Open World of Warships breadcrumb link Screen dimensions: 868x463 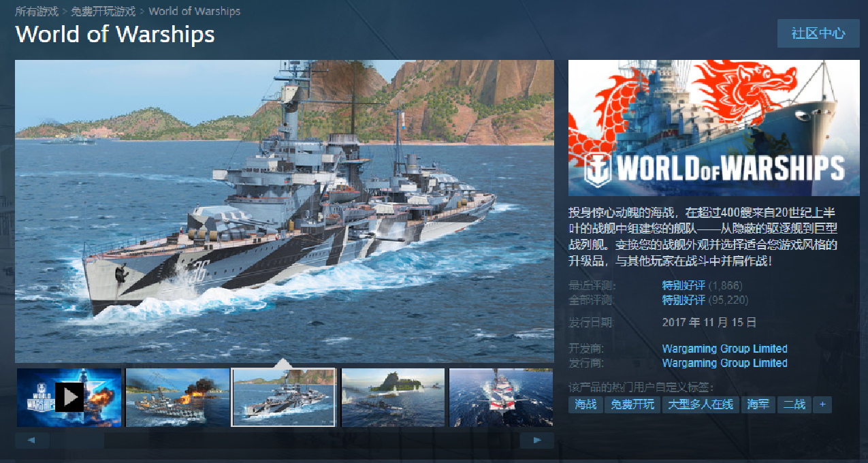click(x=194, y=11)
